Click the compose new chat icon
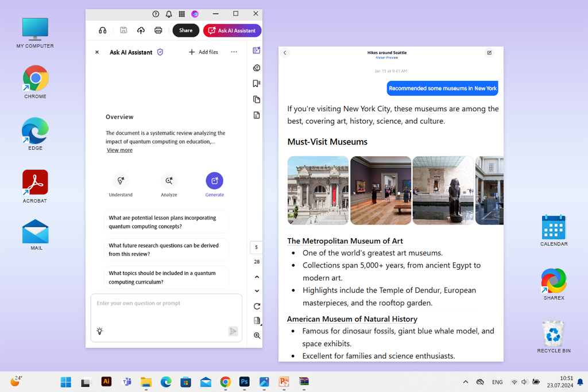The image size is (588, 392). tap(489, 52)
